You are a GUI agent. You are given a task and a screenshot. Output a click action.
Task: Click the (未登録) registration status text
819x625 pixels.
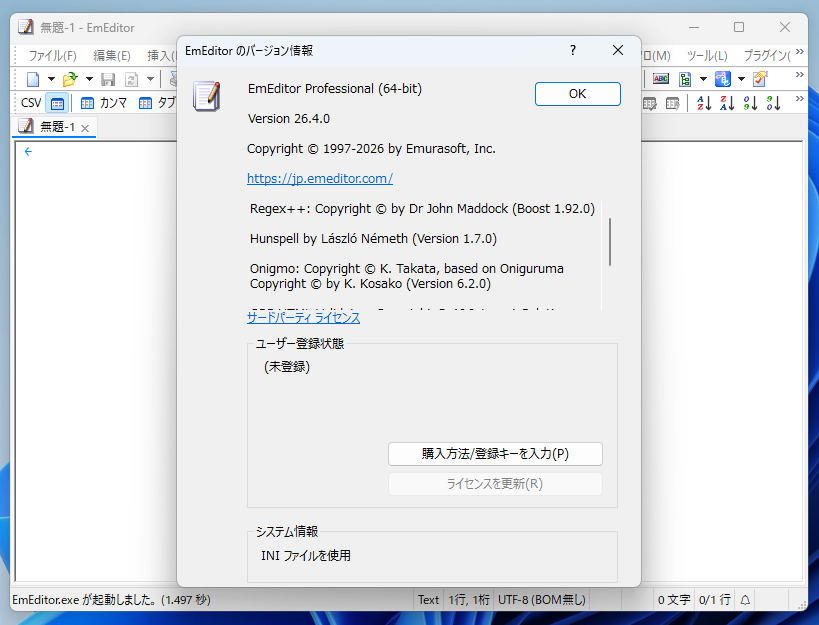287,367
